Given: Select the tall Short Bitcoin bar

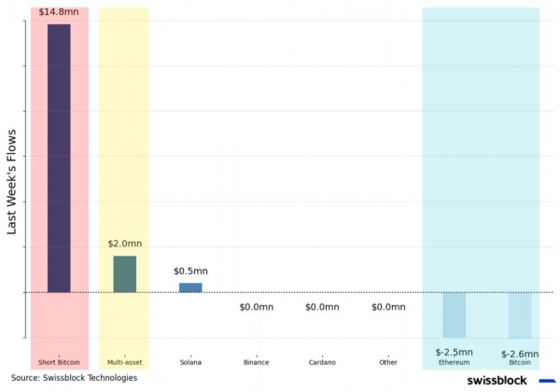Looking at the screenshot, I should click(59, 158).
